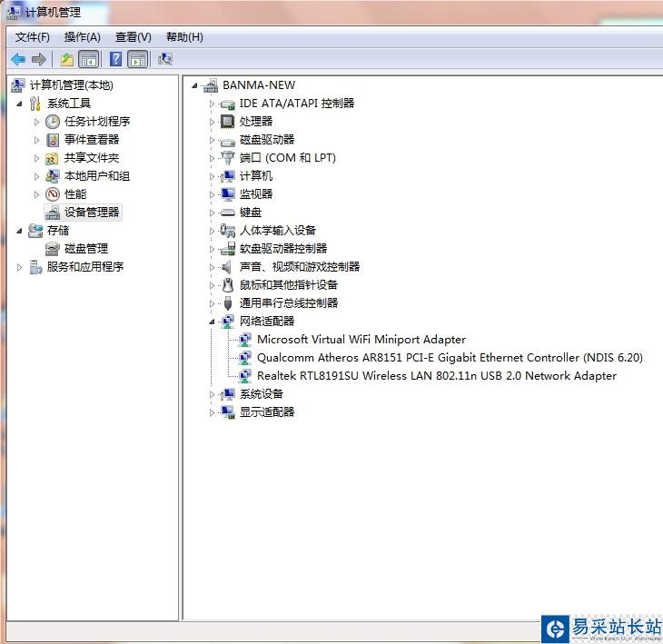Select Realtek RTL8191SU Wireless LAN Adapter
Image resolution: width=663 pixels, height=644 pixels.
tap(437, 376)
